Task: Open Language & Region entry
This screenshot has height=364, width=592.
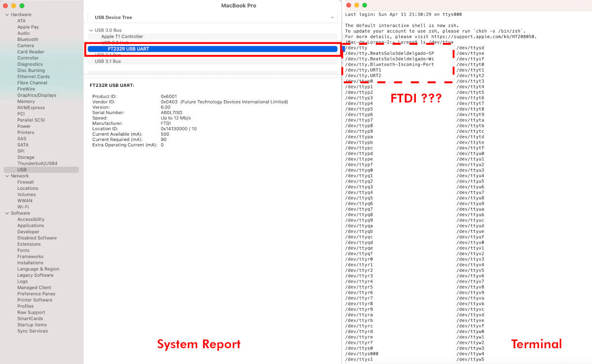Action: pyautogui.click(x=38, y=269)
